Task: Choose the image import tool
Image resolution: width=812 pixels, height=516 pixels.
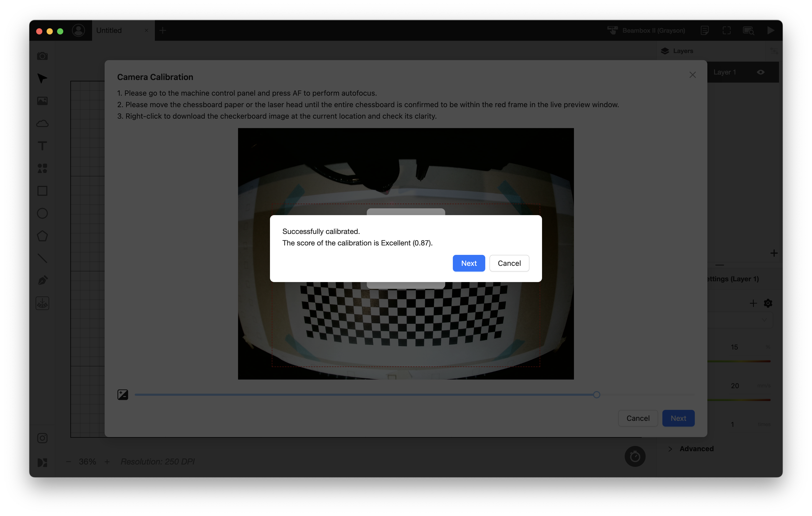Action: (42, 101)
